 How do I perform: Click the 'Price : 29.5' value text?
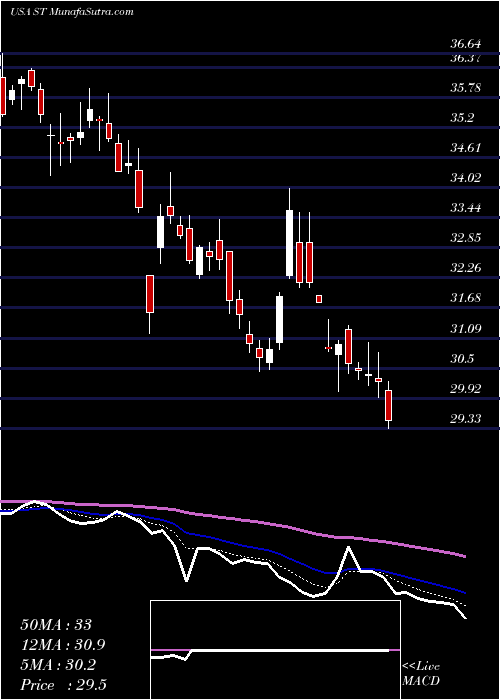click(63, 685)
